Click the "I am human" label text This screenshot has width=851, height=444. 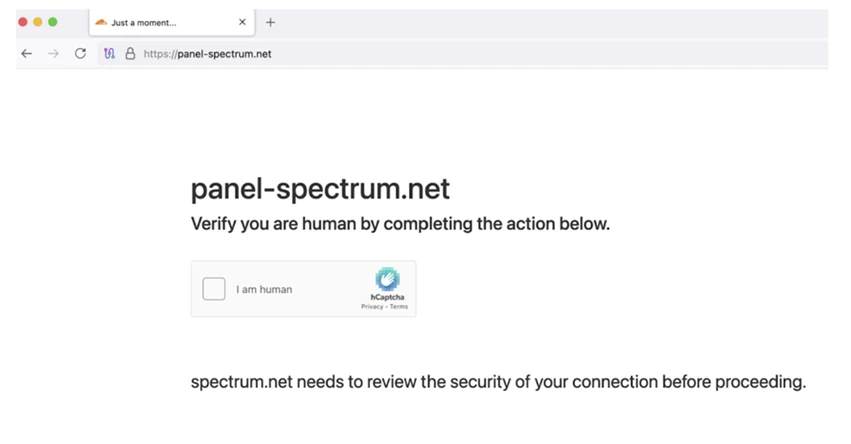click(x=264, y=290)
